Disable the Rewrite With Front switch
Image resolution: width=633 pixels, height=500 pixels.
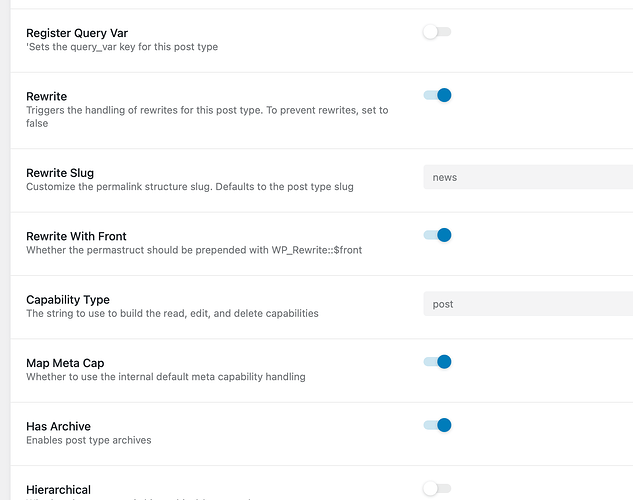pyautogui.click(x=437, y=235)
